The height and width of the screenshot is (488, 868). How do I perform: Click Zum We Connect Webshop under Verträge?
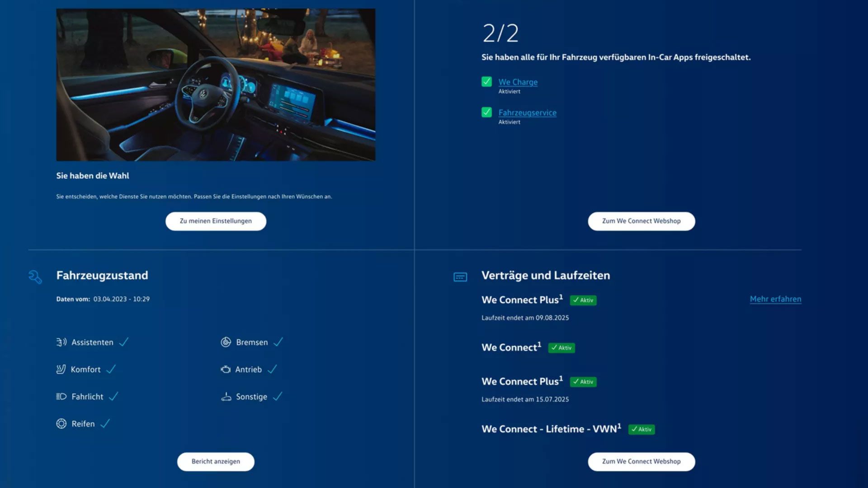pos(642,461)
